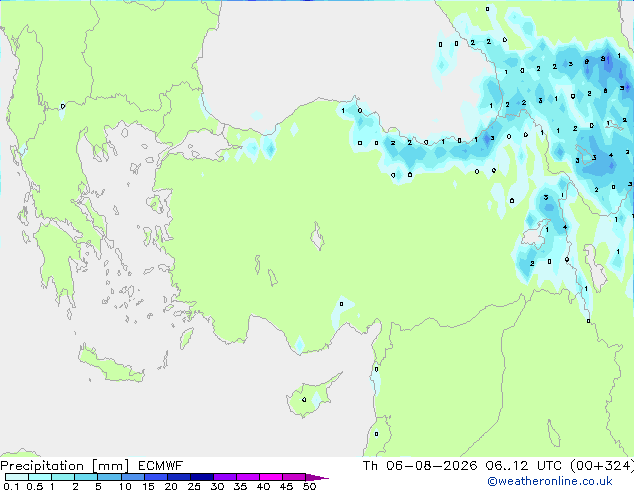Click the 0.1 value label under the legend

coord(11,486)
